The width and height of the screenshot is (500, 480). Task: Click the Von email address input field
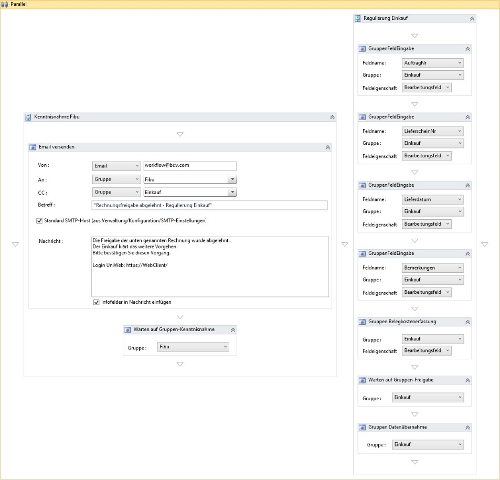pos(190,166)
